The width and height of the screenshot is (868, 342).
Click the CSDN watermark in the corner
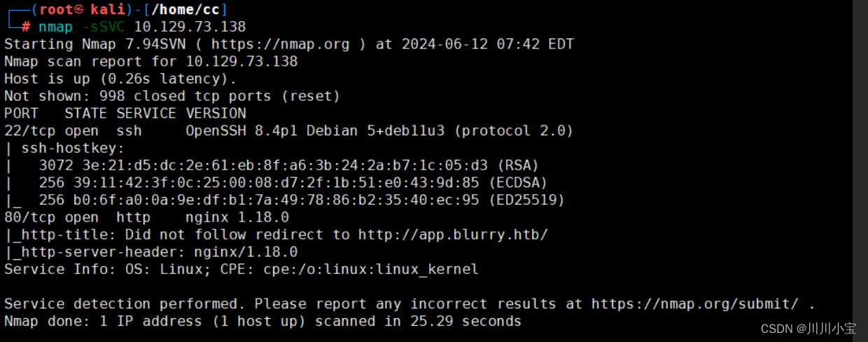tap(808, 328)
